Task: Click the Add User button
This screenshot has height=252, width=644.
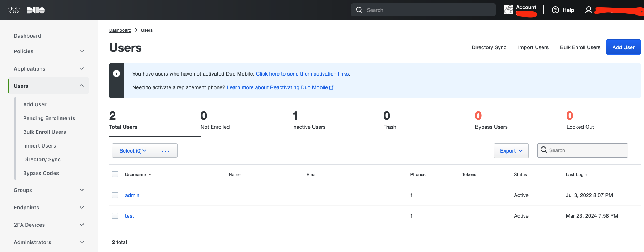Action: pos(623,47)
